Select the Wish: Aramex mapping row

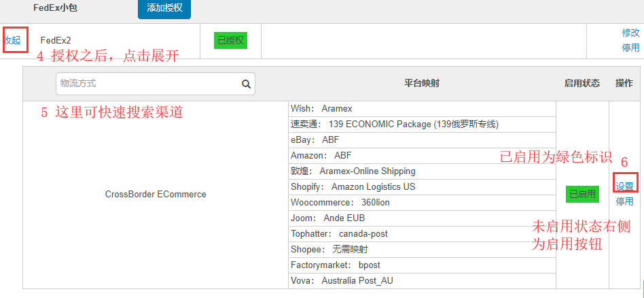point(422,109)
